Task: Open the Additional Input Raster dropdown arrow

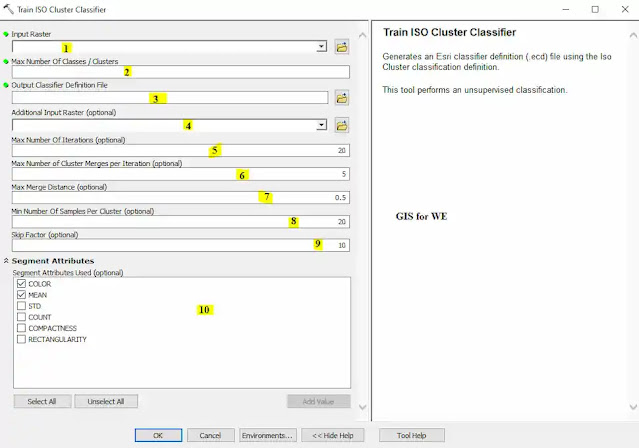Action: (x=322, y=125)
